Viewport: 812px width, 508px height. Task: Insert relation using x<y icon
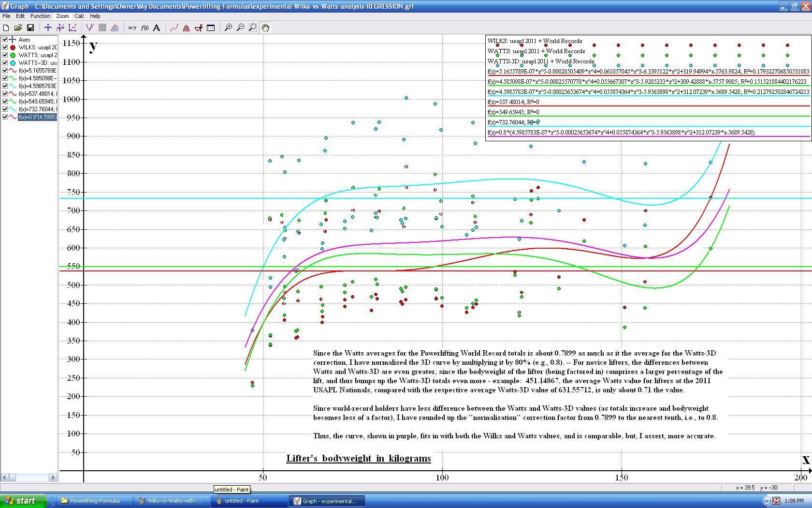point(132,28)
